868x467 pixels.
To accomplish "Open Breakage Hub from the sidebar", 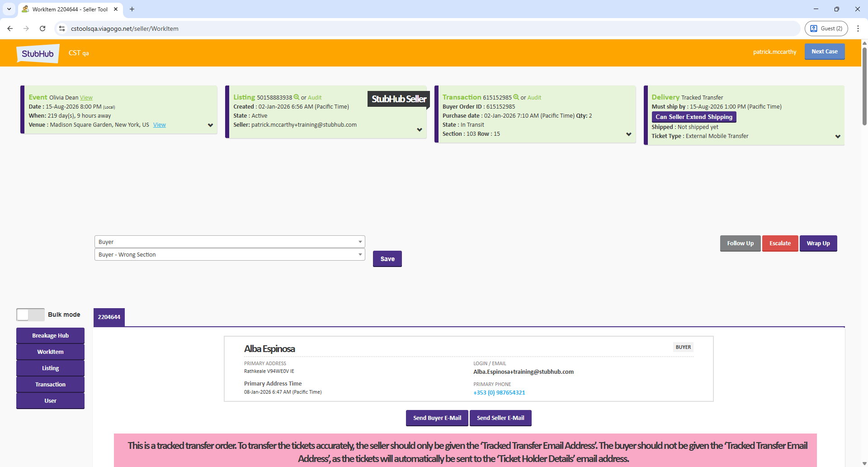I will (50, 336).
